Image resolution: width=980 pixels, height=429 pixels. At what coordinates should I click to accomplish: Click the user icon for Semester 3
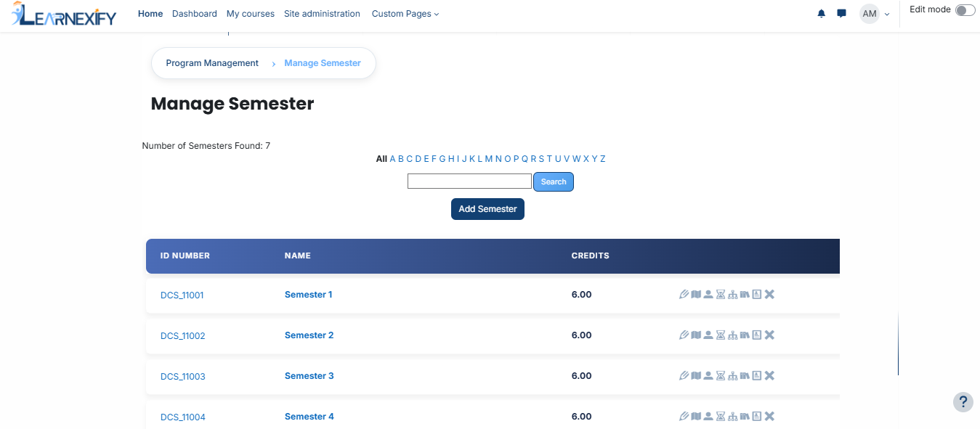708,376
